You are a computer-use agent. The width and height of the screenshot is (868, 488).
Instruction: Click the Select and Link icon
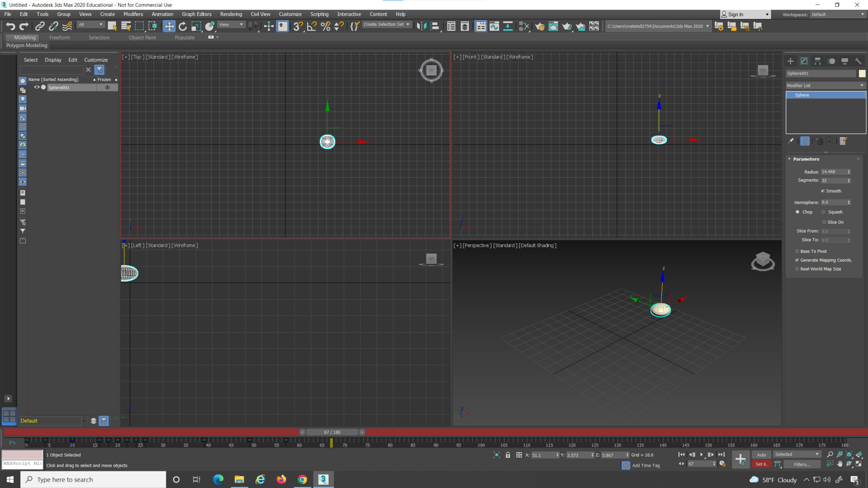[40, 26]
